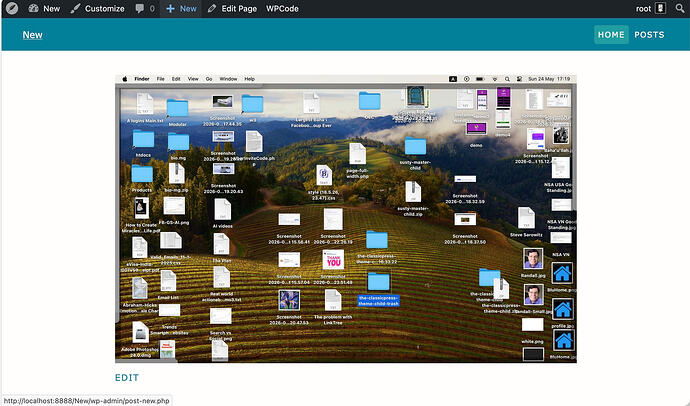The image size is (690, 406).
Task: Click View menu in the embedded desktop screenshot
Action: 193,79
